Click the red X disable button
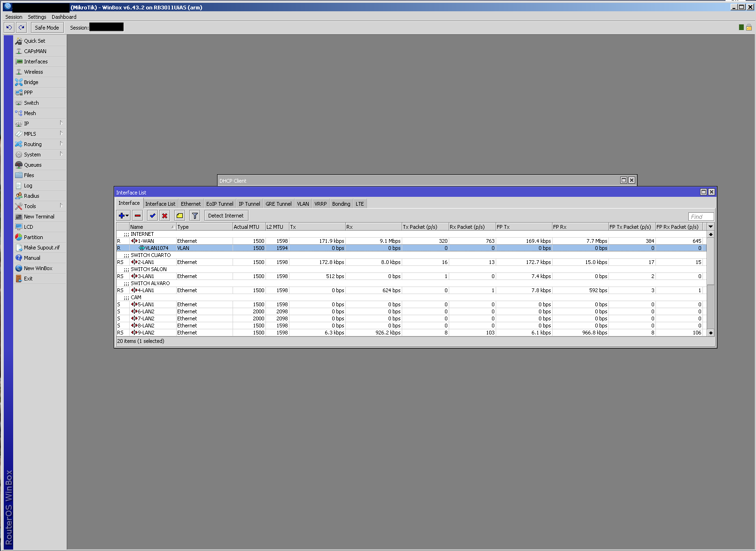This screenshot has width=756, height=551. click(x=165, y=216)
